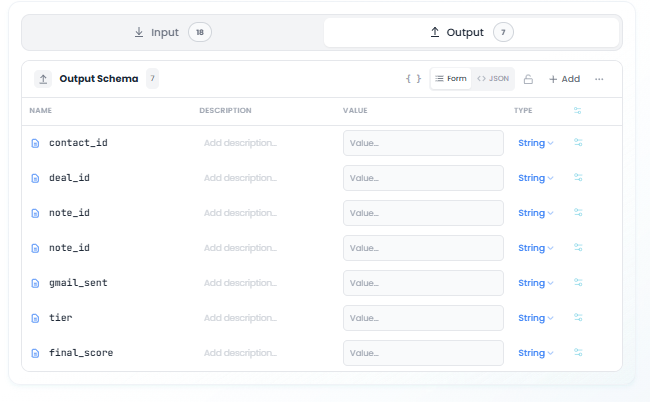650x402 pixels.
Task: Select the final_score field name
Action: pyautogui.click(x=81, y=353)
